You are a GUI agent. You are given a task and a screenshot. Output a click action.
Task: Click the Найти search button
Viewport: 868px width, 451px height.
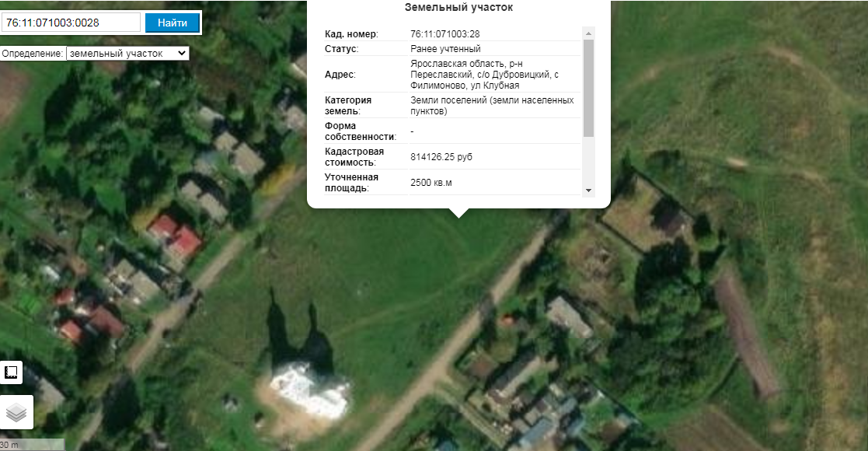pyautogui.click(x=173, y=23)
